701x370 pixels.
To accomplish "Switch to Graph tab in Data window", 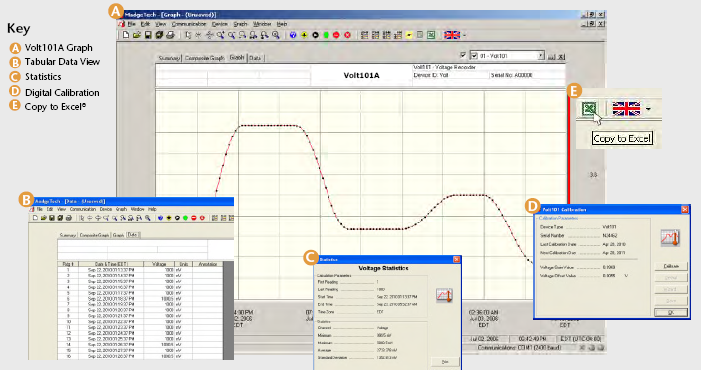I will click(x=118, y=235).
